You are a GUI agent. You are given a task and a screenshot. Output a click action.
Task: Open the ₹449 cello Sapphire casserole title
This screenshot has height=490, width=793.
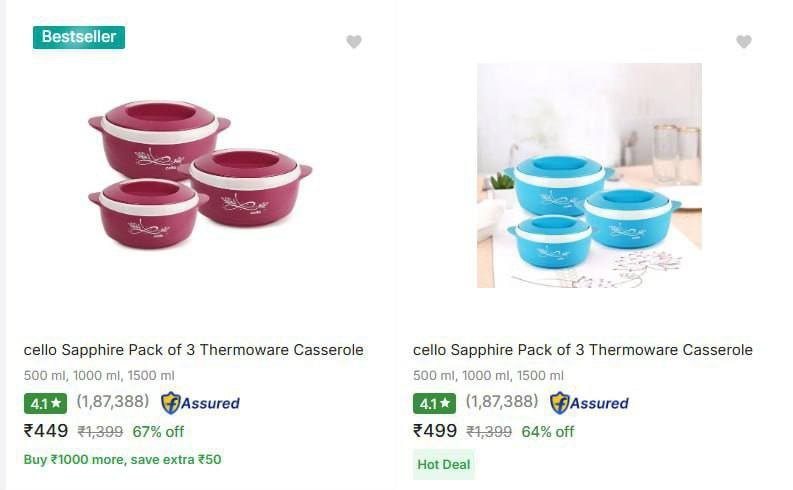[x=194, y=350]
